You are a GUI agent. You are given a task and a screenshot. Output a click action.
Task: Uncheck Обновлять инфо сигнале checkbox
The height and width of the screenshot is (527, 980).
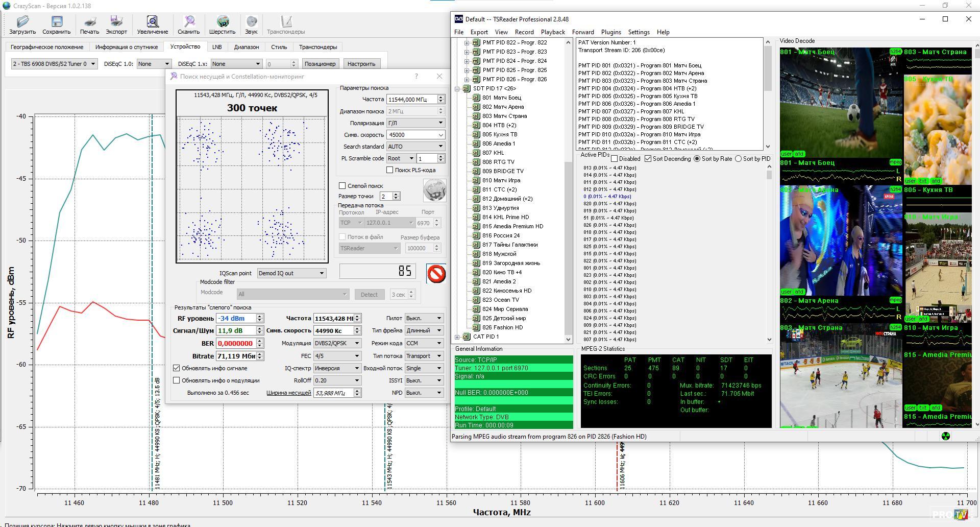coord(177,368)
